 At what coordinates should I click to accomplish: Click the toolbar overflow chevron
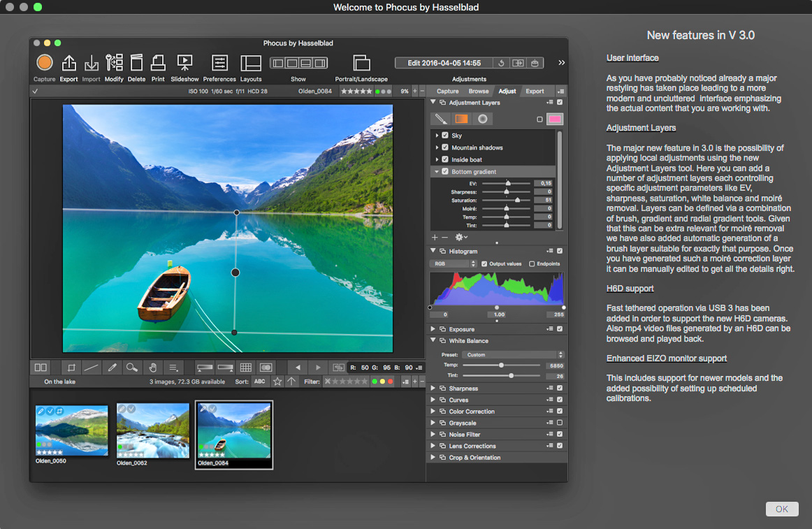point(561,63)
